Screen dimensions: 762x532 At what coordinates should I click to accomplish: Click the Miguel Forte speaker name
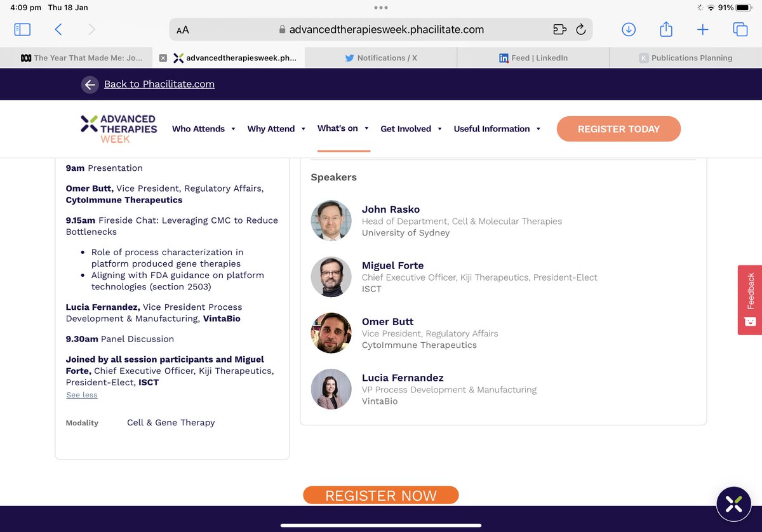click(392, 265)
